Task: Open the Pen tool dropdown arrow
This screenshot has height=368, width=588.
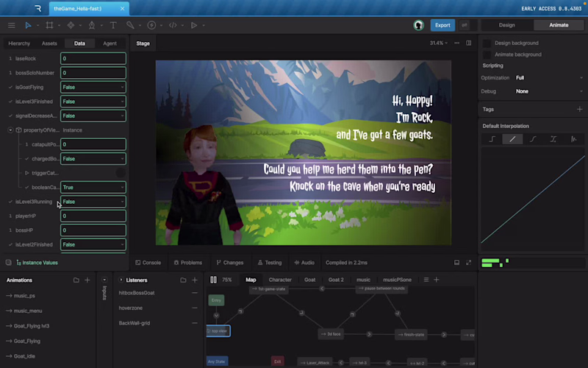Action: pyautogui.click(x=101, y=26)
